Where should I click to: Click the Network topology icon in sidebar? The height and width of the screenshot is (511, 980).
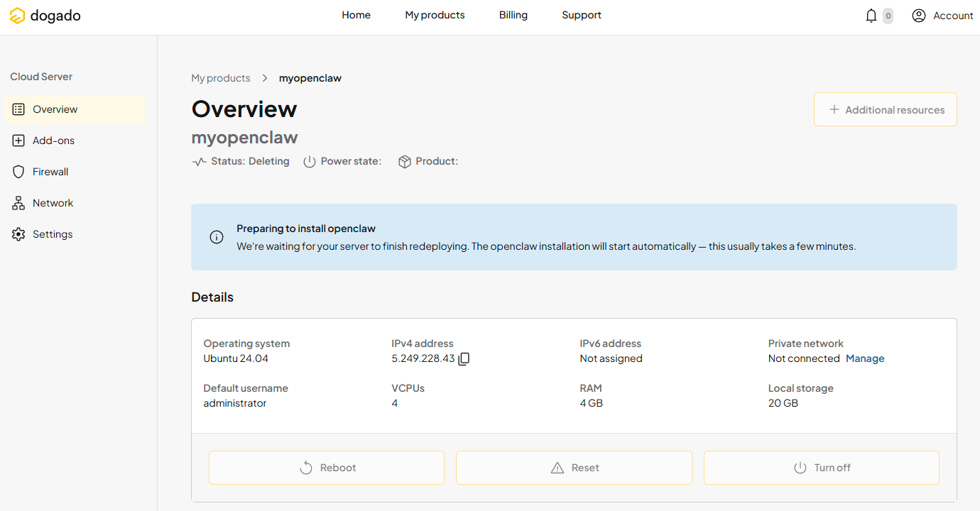[x=18, y=203]
